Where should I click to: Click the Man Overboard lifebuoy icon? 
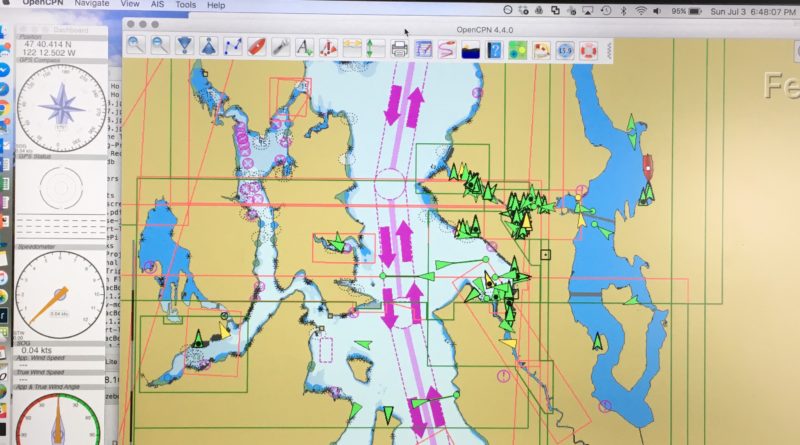(x=588, y=48)
